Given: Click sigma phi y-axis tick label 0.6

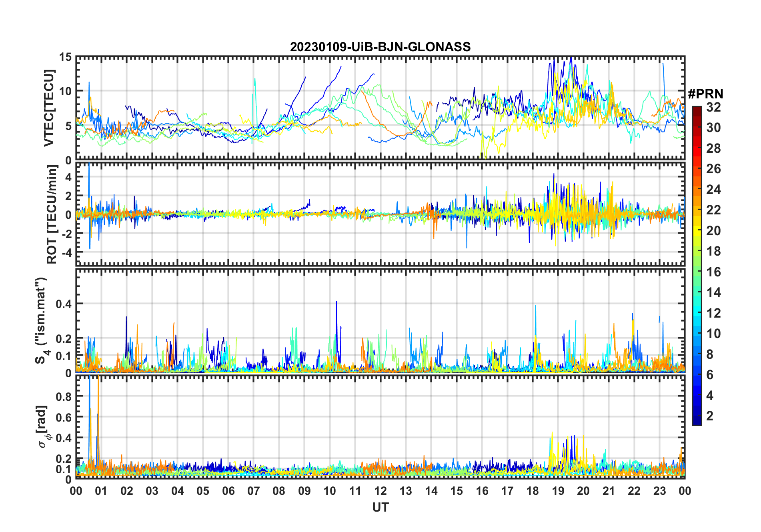Looking at the screenshot, I should point(64,417).
